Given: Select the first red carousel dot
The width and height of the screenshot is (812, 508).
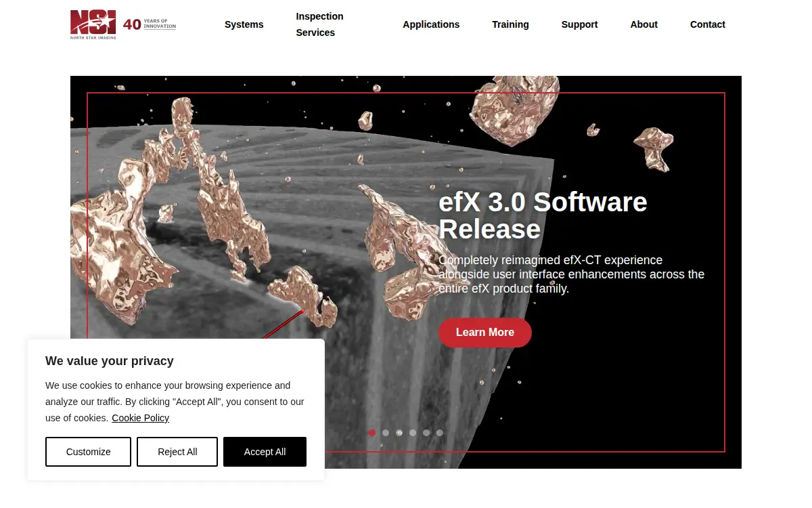Looking at the screenshot, I should 372,433.
